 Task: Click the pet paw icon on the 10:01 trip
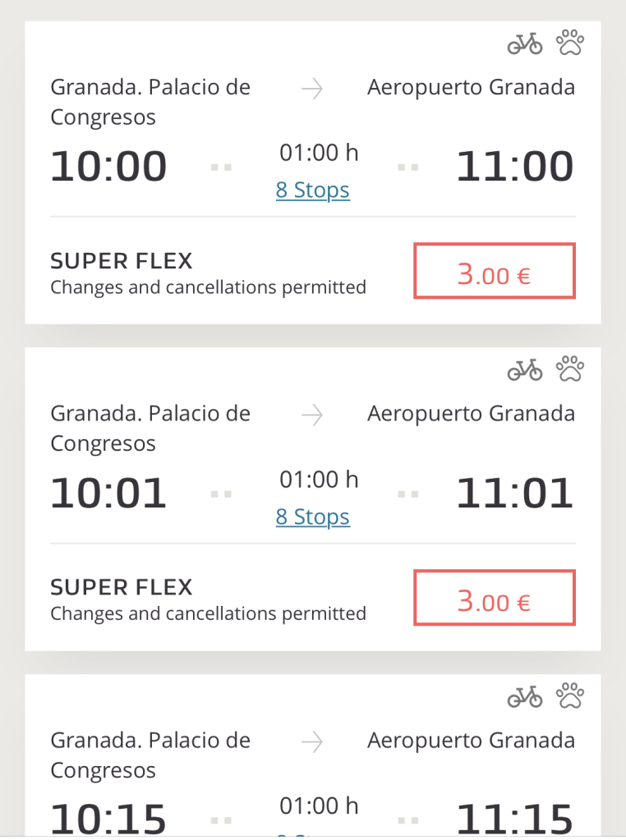pos(570,370)
